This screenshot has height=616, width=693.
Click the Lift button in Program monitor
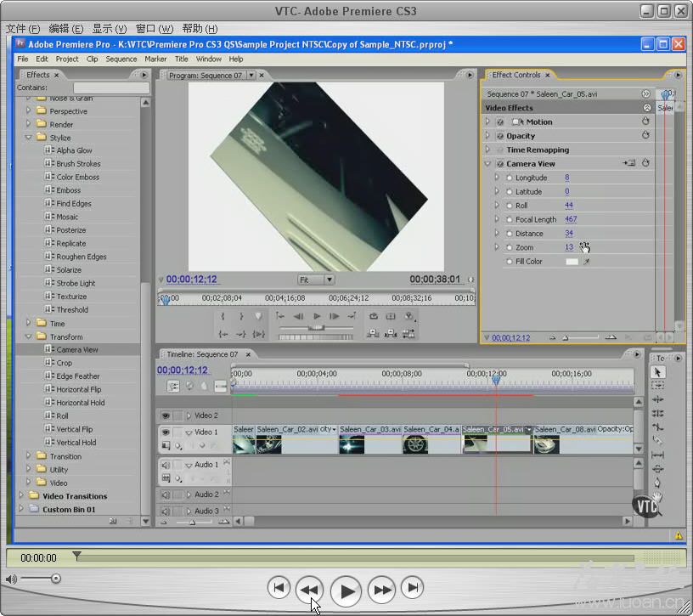(373, 333)
